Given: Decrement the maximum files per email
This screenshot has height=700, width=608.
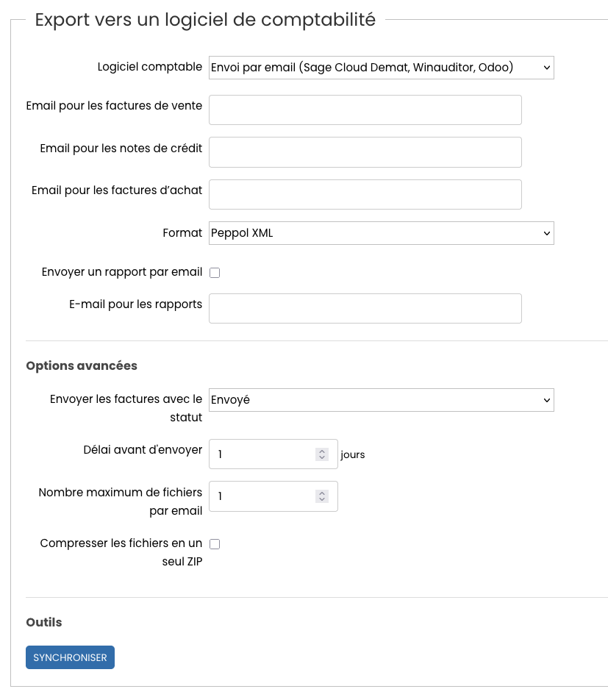Looking at the screenshot, I should click(x=322, y=500).
